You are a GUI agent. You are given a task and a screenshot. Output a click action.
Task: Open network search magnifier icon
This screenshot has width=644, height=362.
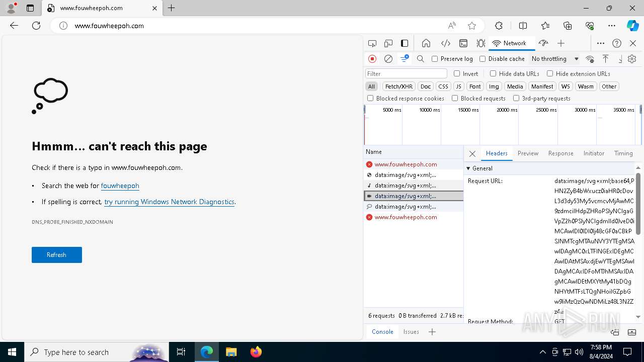coord(421,59)
